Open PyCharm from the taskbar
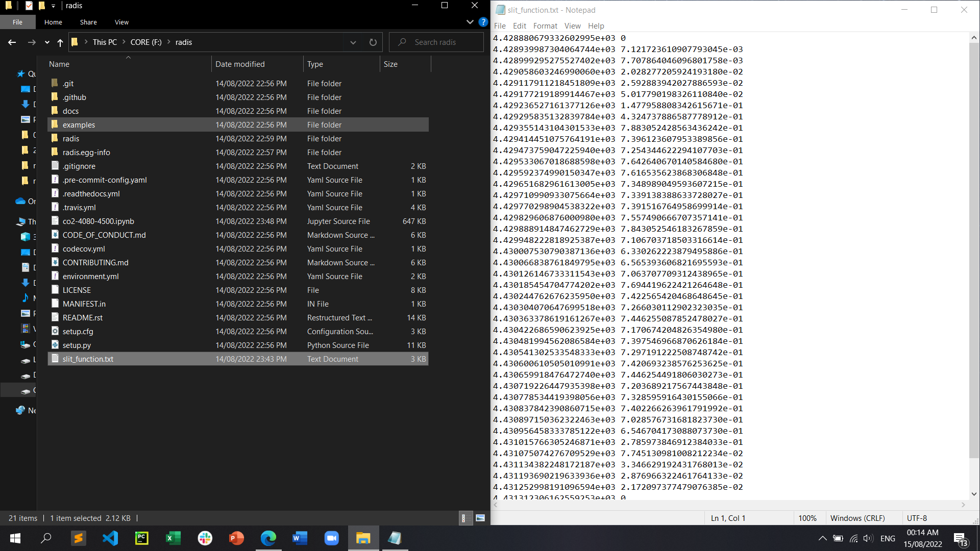The width and height of the screenshot is (980, 551). (x=141, y=538)
